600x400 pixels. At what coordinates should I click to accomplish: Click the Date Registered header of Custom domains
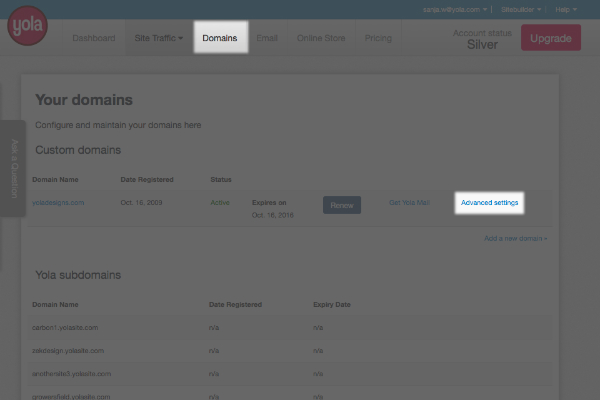point(147,180)
